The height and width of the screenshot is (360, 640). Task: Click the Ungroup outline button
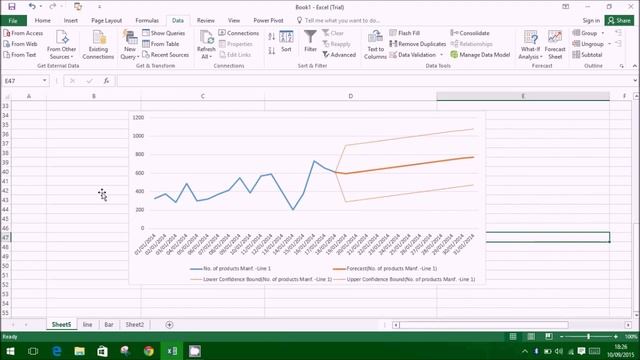tap(588, 44)
